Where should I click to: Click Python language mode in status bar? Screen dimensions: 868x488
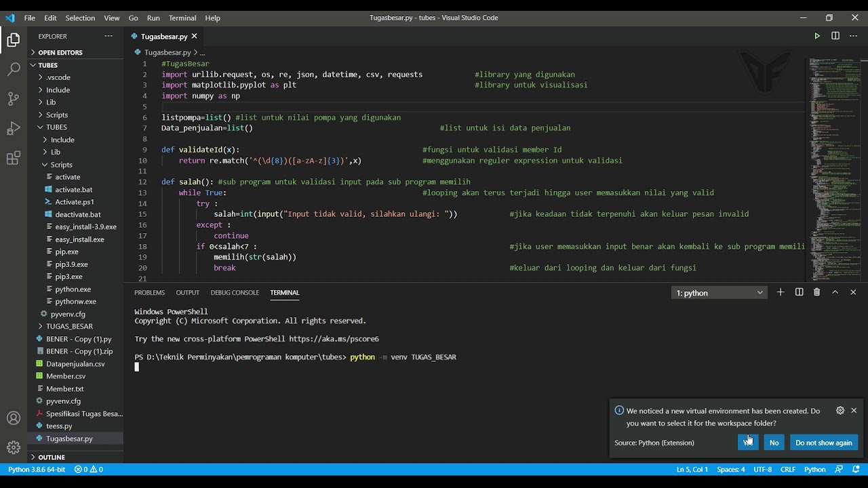pyautogui.click(x=814, y=469)
